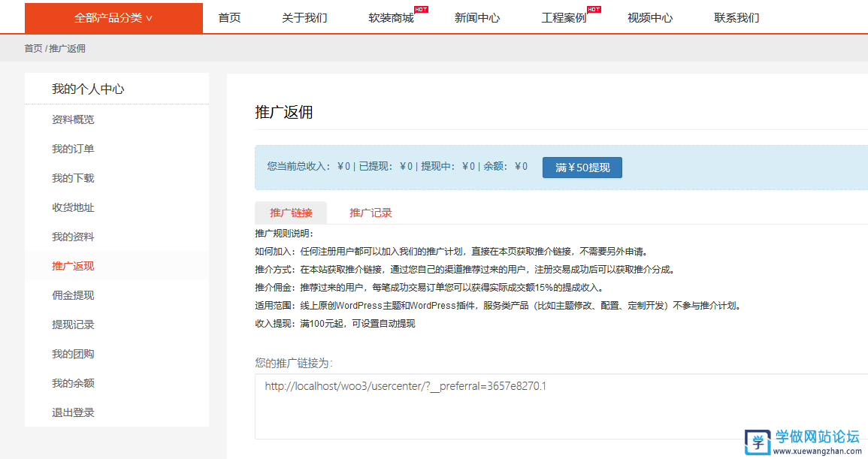
Task: Open 关于我们 page
Action: pyautogui.click(x=304, y=17)
